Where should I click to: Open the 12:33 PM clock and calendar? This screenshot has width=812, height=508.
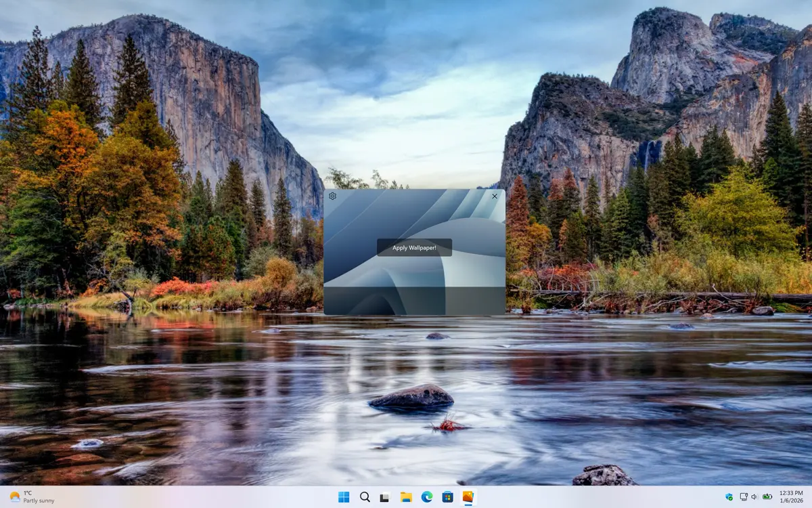click(x=792, y=497)
